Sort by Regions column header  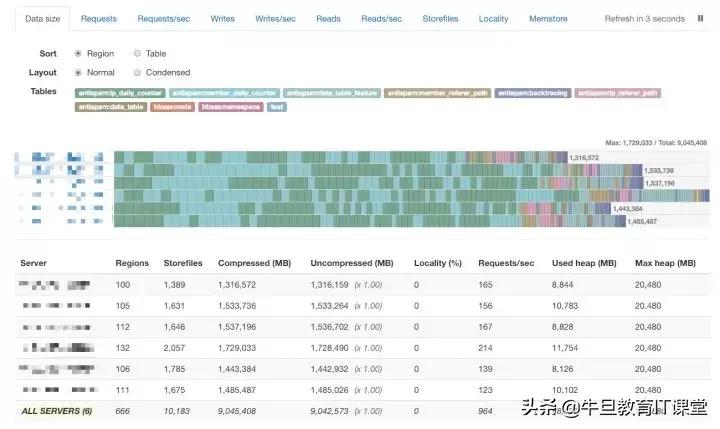(132, 263)
